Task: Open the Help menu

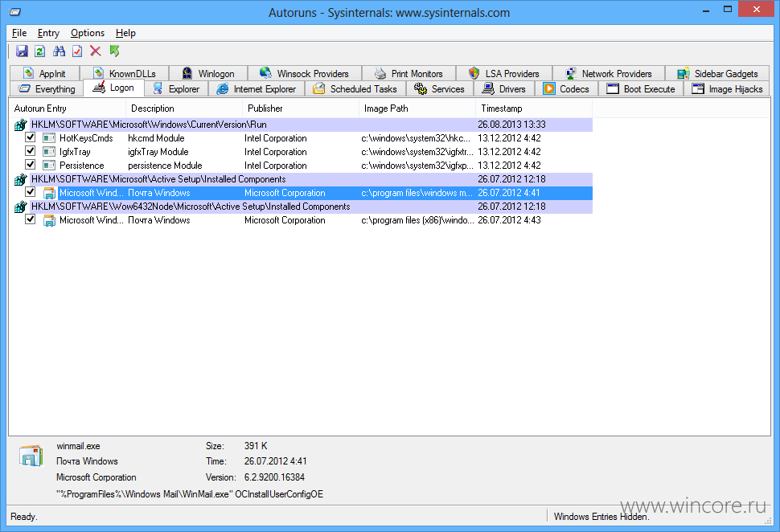Action: click(125, 33)
